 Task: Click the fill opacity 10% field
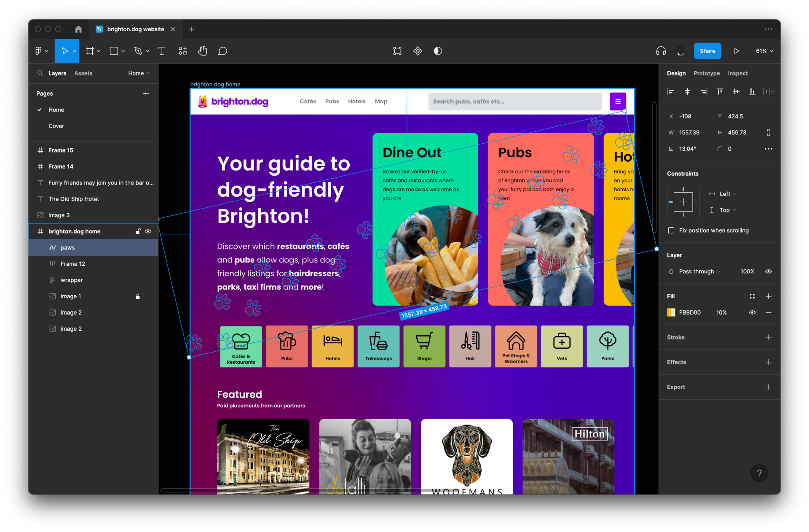pos(721,313)
